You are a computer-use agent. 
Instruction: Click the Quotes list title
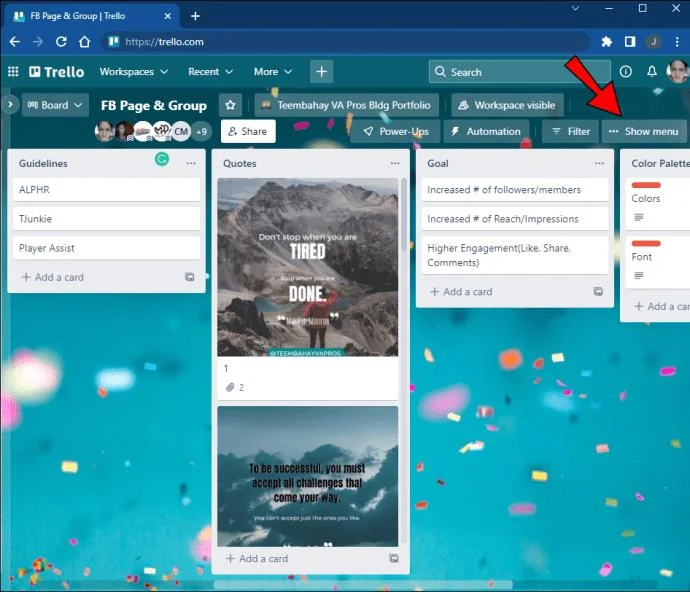(x=239, y=163)
